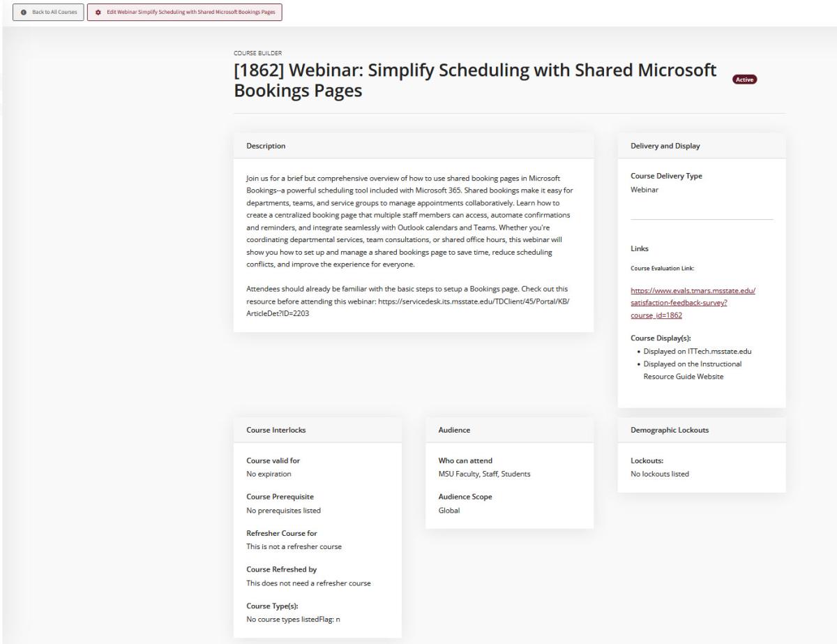The image size is (837, 644).
Task: Click the Course Refreshed by label
Action: 281,569
